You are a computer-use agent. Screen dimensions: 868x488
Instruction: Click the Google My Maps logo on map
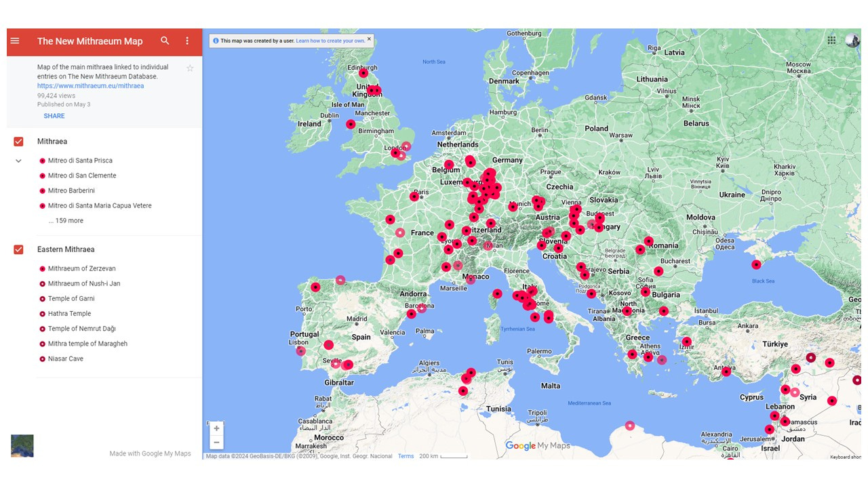click(x=538, y=446)
